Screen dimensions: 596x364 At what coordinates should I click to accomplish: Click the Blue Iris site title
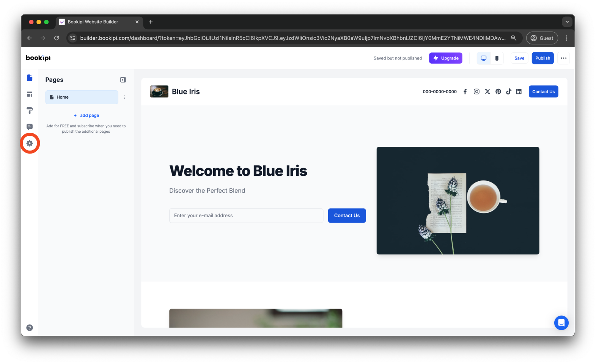[x=186, y=91]
